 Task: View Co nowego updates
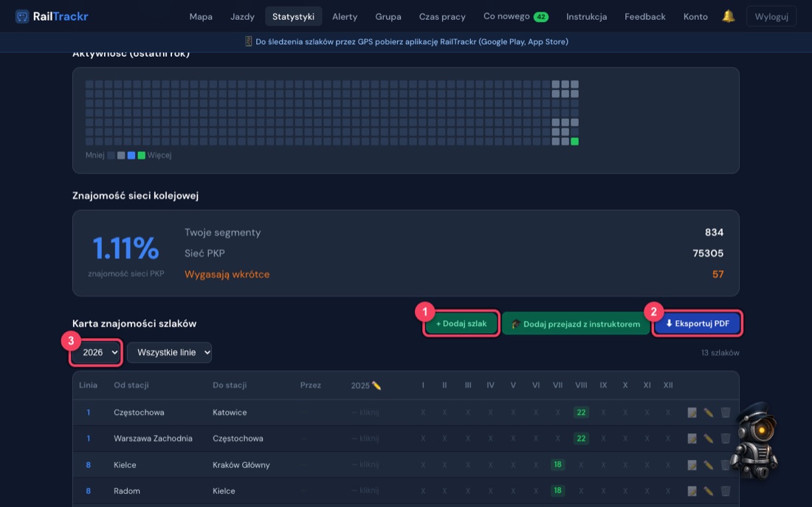tap(516, 16)
